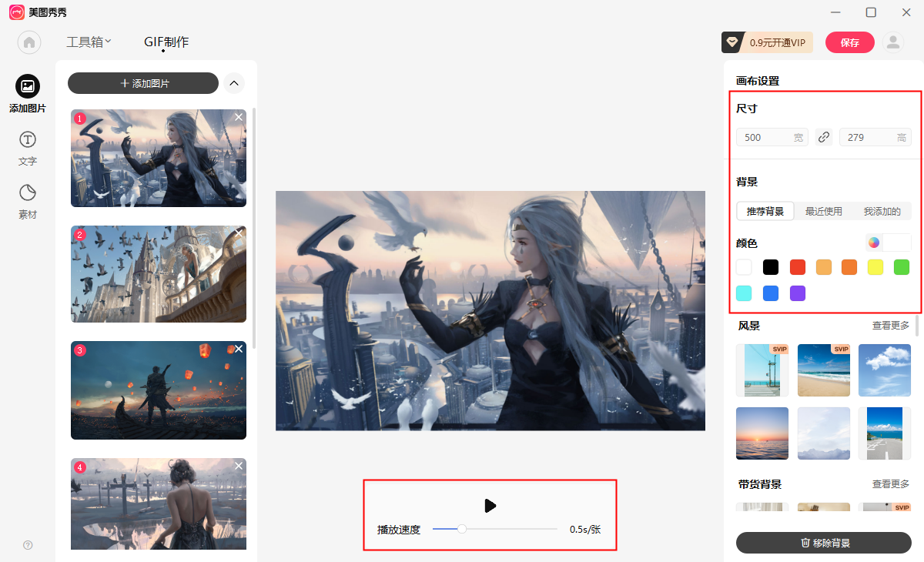This screenshot has width=924, height=562.
Task: Open the user account avatar
Action: click(893, 42)
